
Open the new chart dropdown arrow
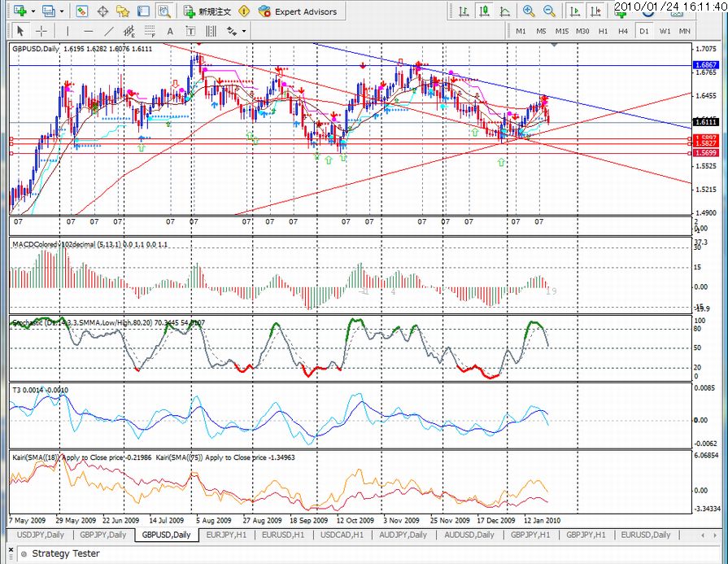tap(33, 11)
